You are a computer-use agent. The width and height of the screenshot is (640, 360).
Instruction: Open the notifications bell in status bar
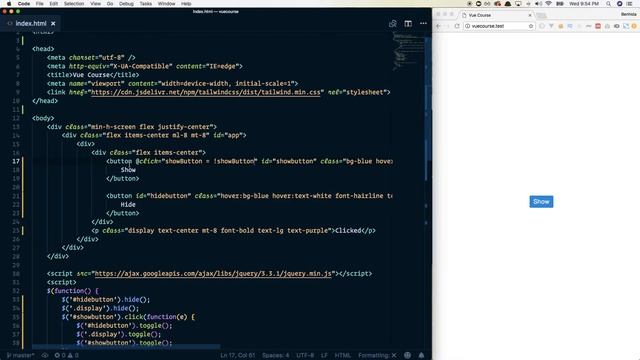421,355
